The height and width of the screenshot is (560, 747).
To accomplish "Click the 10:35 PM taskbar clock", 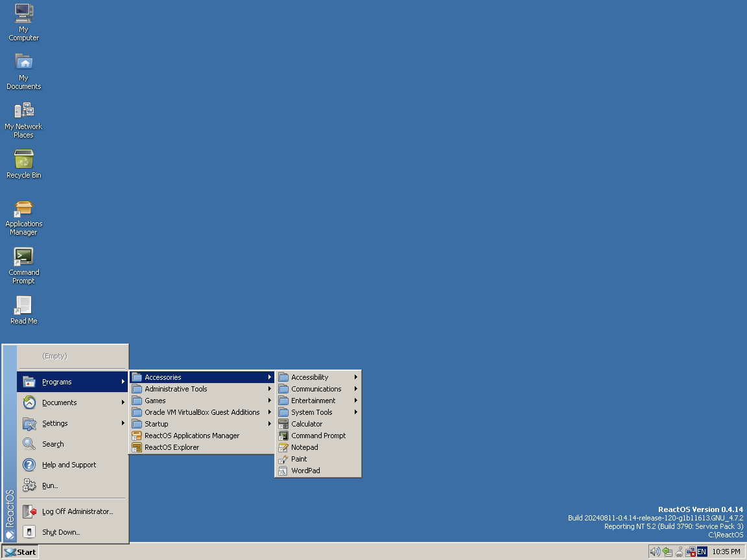I will pyautogui.click(x=726, y=552).
